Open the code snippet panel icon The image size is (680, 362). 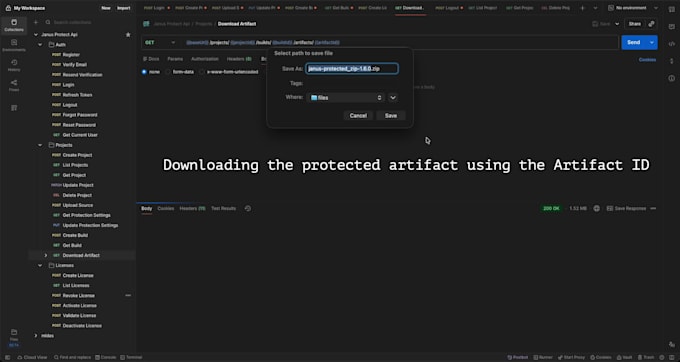point(671,43)
